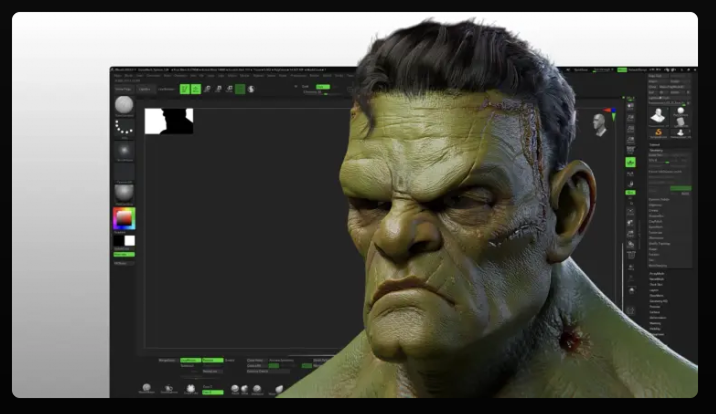This screenshot has height=414, width=716.
Task: Click the half-shaded sphere icon on top shelf
Action: 251,89
